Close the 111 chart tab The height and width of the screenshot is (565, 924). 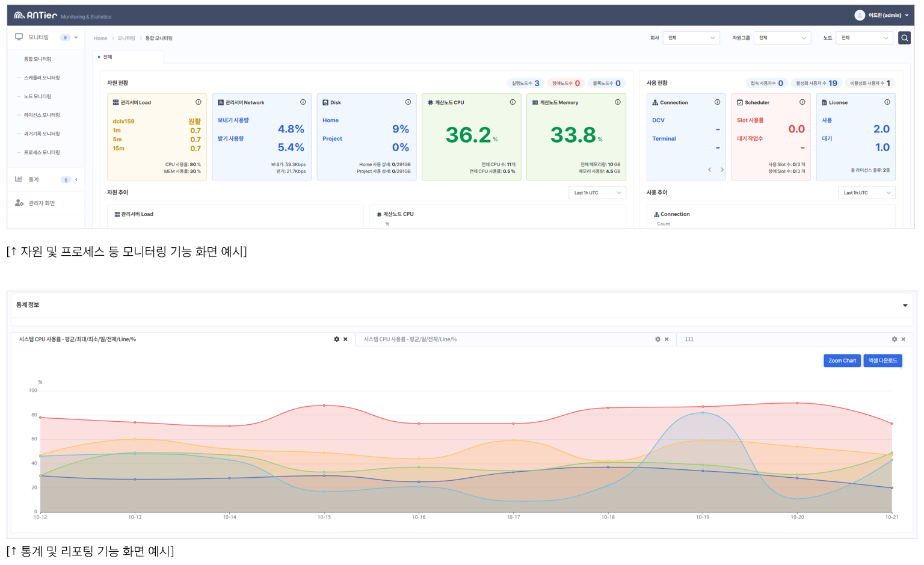(x=904, y=339)
